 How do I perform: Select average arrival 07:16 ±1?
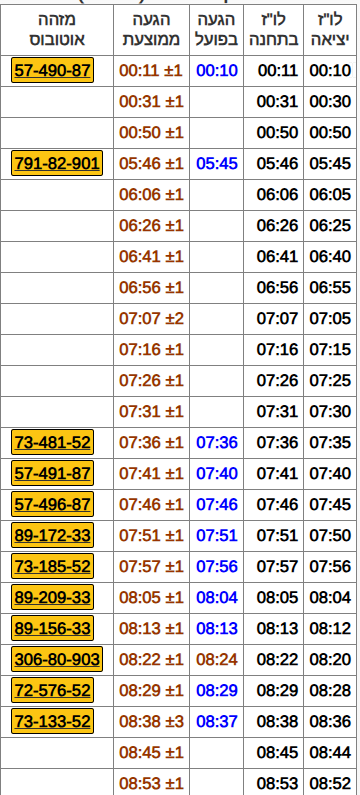point(152,350)
